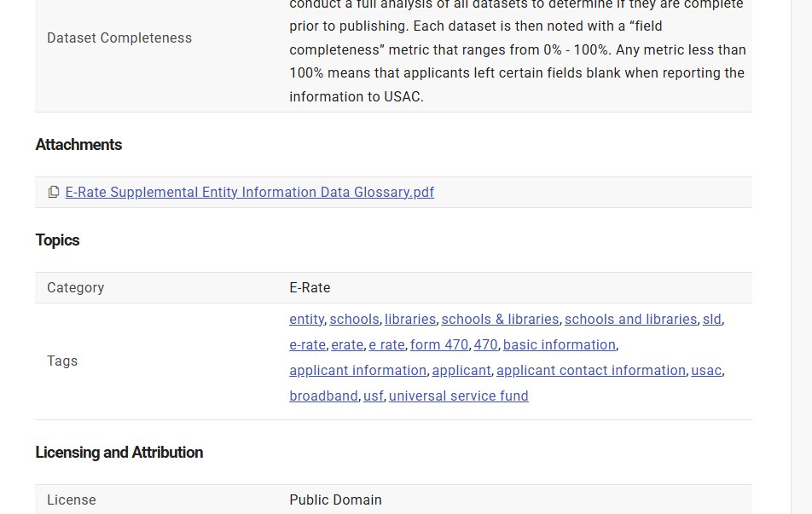Open the 'entity' tag link
Image resolution: width=812 pixels, height=514 pixels.
[x=306, y=319]
